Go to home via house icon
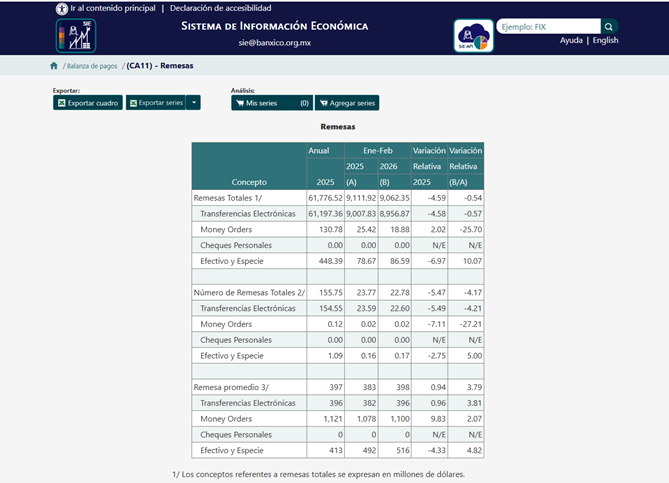The height and width of the screenshot is (483, 669). point(54,66)
